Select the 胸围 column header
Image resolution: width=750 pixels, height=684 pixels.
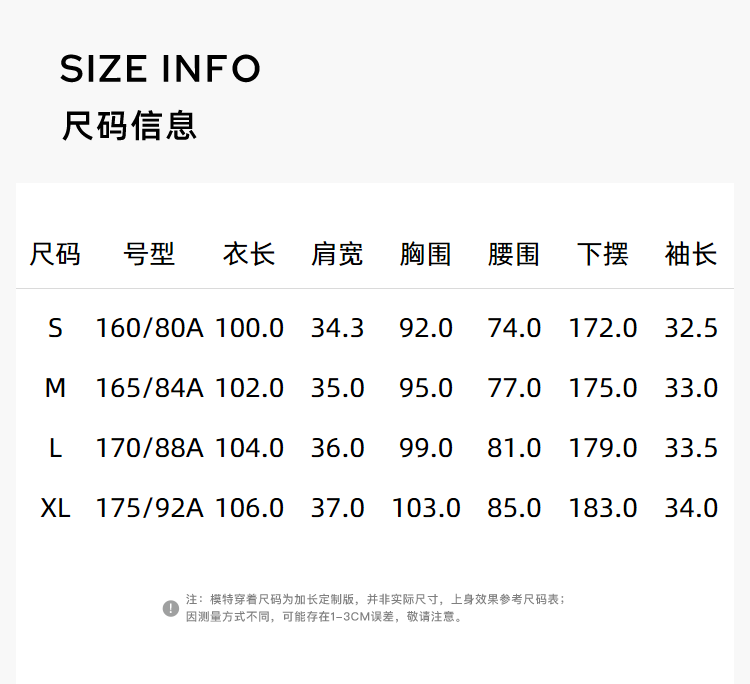pos(425,254)
